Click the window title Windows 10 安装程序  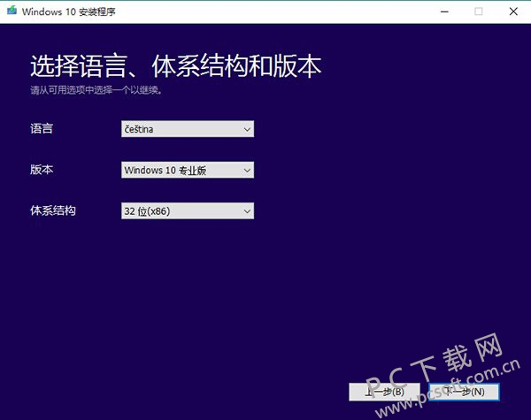[69, 11]
